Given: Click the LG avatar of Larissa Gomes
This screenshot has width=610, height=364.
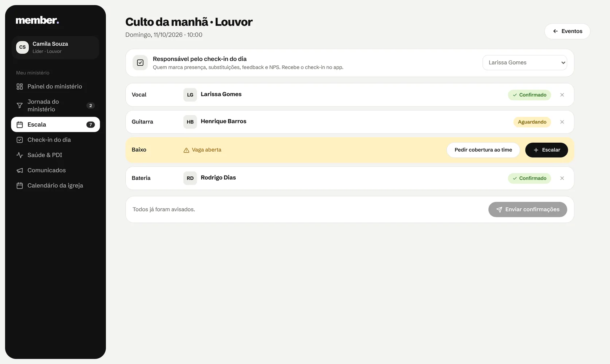Looking at the screenshot, I should click(190, 95).
